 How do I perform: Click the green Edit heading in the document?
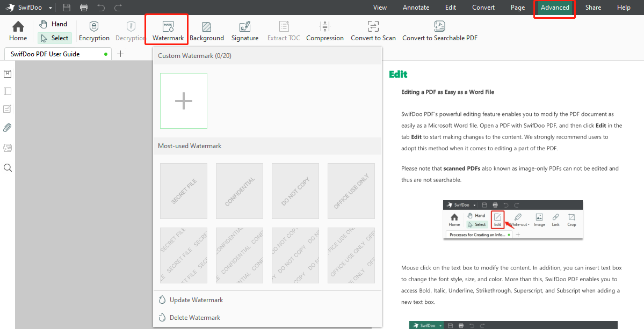coord(398,74)
